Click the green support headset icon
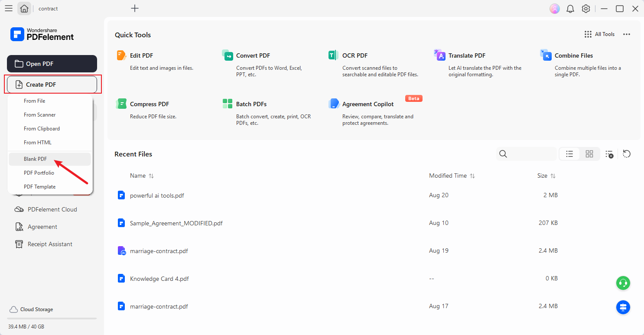This screenshot has width=644, height=335. point(623,283)
